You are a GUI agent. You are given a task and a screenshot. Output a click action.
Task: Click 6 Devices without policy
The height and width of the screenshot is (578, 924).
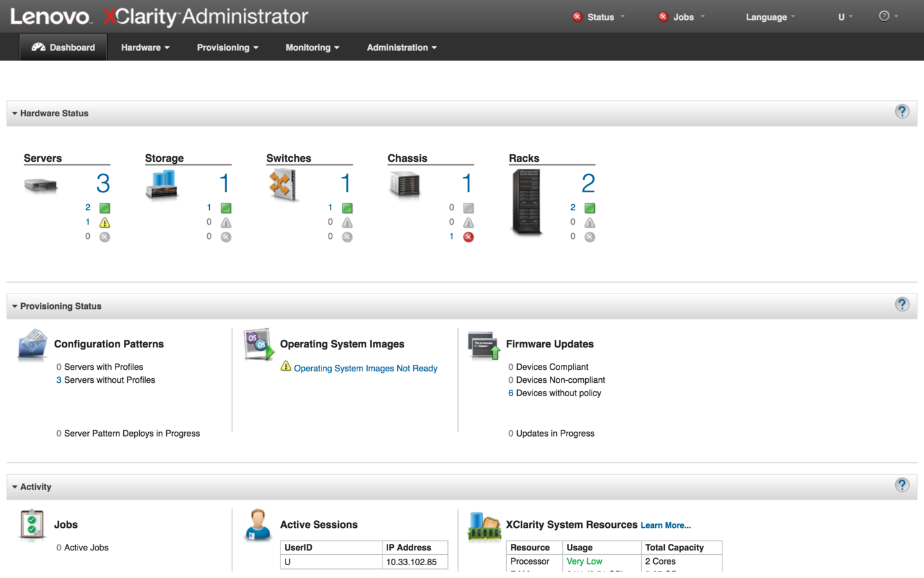555,393
